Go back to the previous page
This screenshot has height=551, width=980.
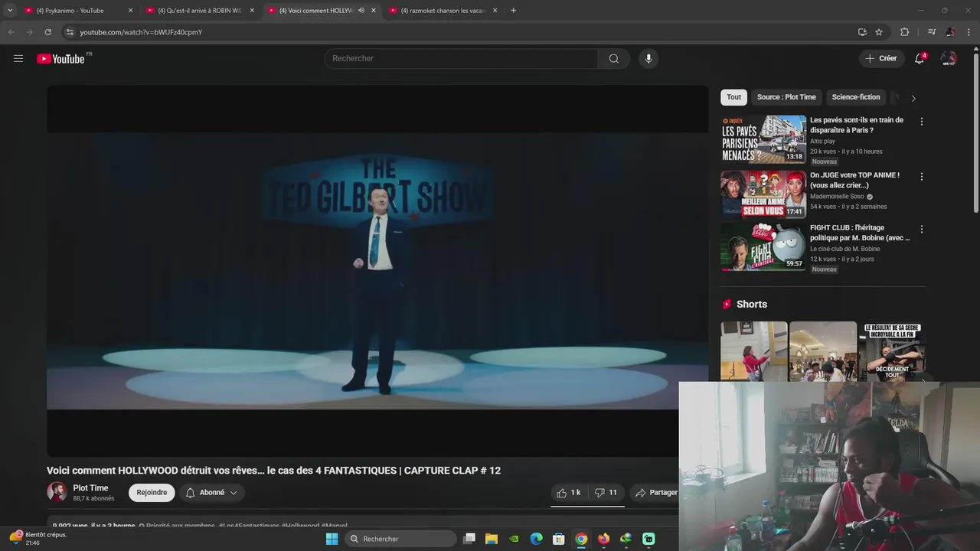11,32
